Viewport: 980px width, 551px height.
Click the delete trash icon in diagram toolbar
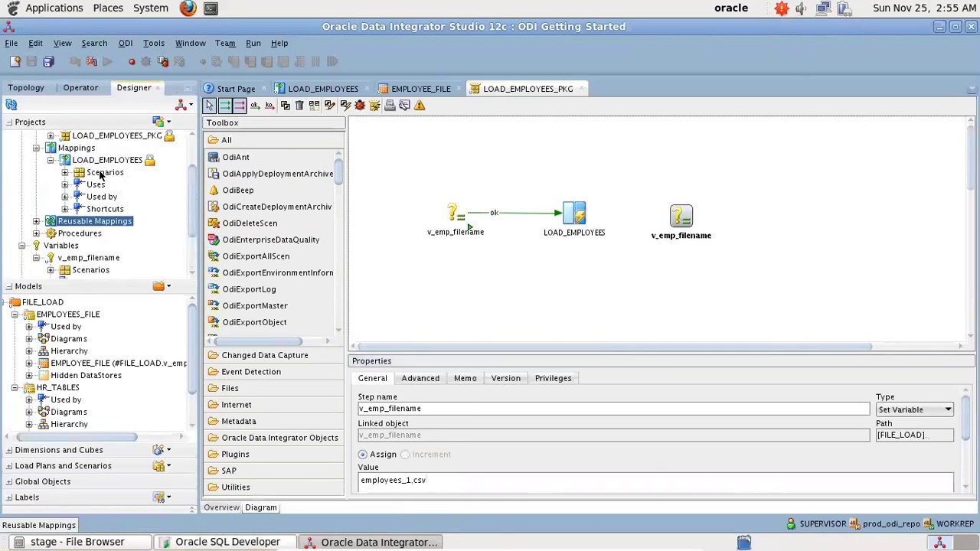pos(299,106)
